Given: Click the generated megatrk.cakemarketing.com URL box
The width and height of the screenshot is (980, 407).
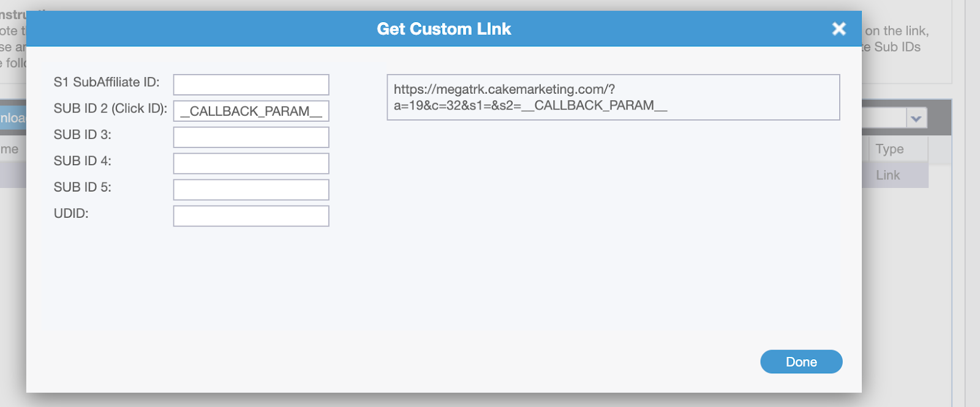Looking at the screenshot, I should 613,97.
